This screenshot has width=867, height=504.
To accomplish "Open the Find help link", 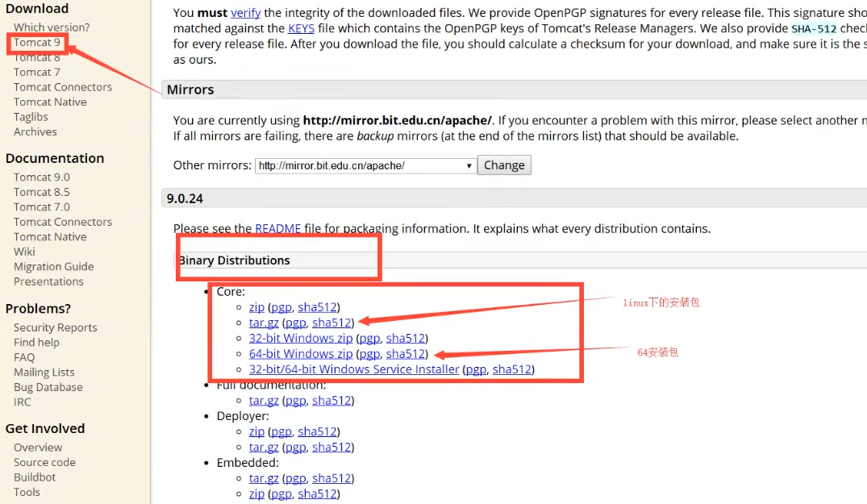I will pyautogui.click(x=36, y=343).
